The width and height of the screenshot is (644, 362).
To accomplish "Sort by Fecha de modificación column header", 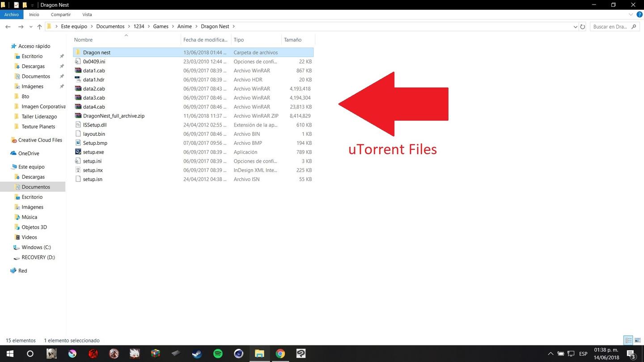I will click(205, 40).
